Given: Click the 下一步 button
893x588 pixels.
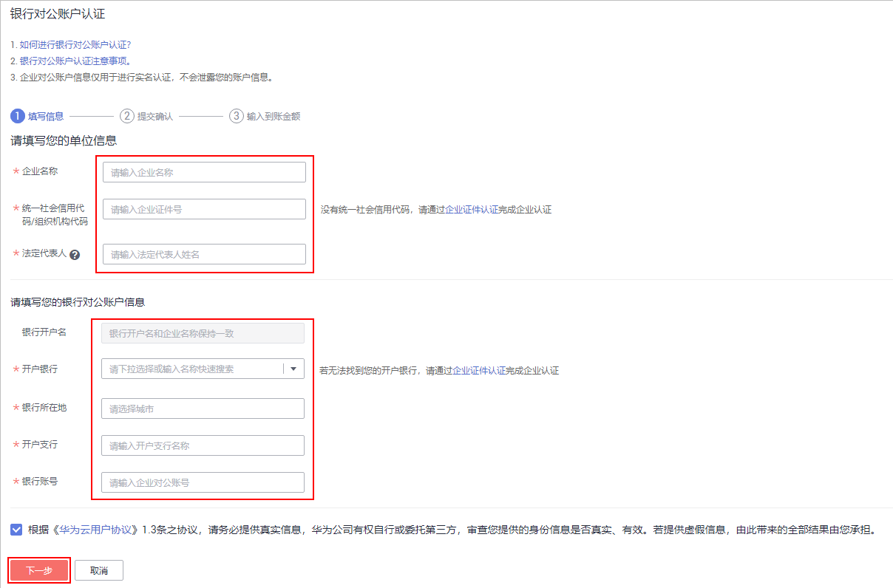Looking at the screenshot, I should click(x=38, y=570).
